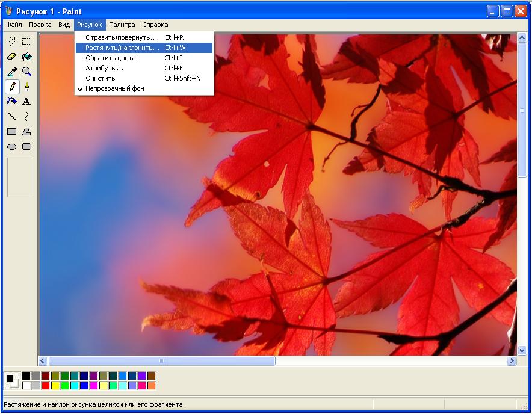Choose the Brush tool
Screen dimensions: 532x414
(26, 87)
